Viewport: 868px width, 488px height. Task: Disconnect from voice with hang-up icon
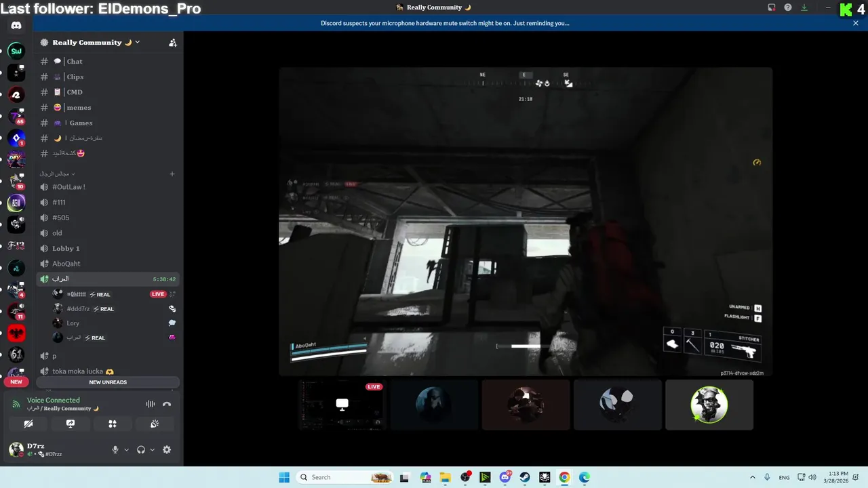(167, 404)
